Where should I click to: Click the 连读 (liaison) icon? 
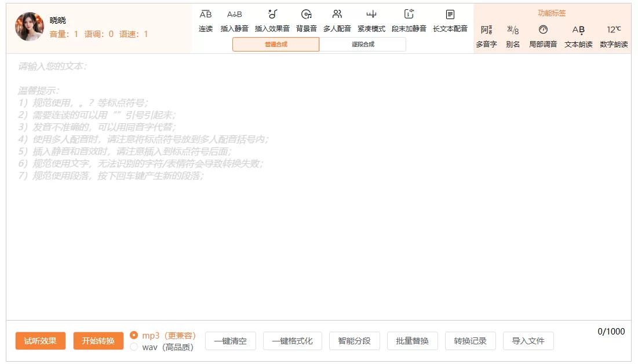206,14
